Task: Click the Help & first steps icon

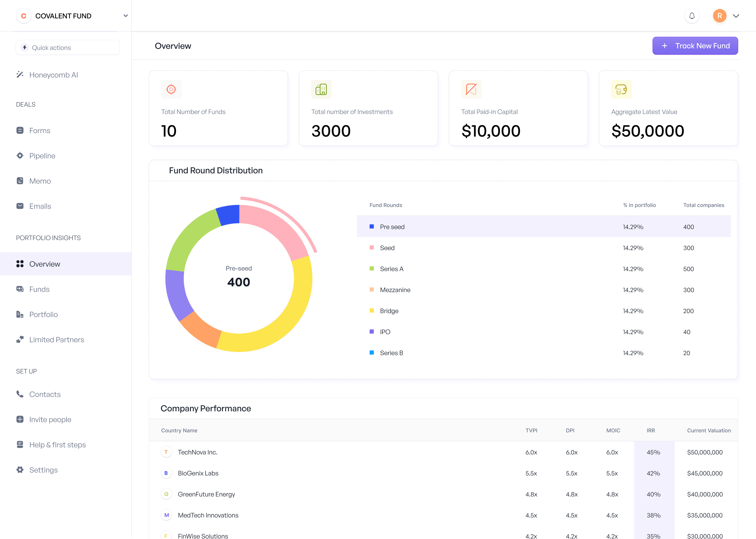Action: (20, 444)
